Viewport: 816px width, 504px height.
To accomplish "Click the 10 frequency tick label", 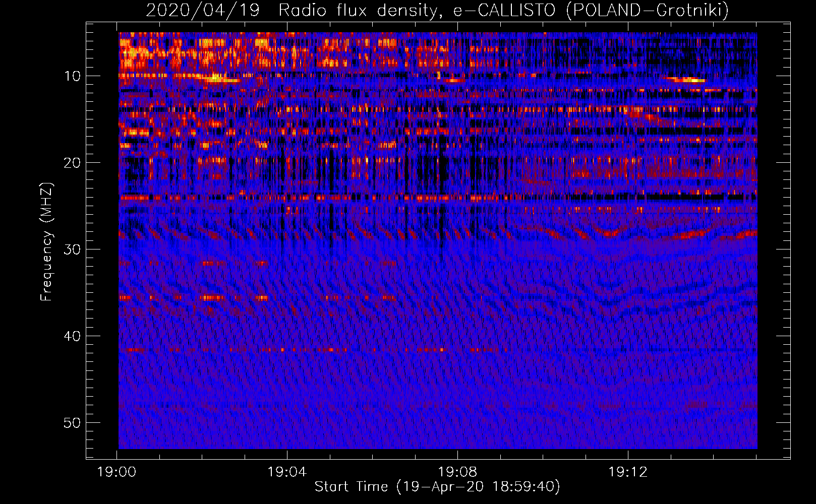I will pos(72,76).
